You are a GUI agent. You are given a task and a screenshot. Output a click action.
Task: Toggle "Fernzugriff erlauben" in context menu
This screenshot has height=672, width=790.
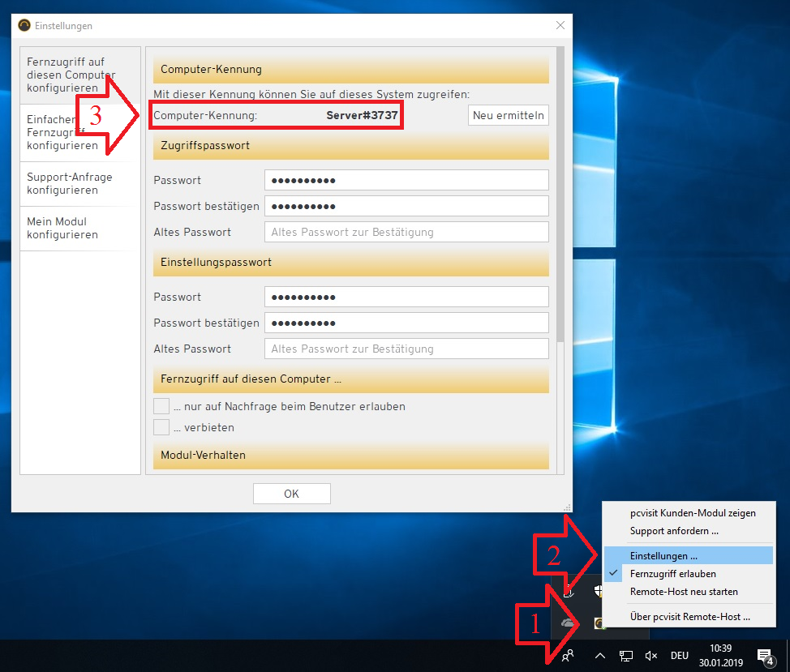click(672, 574)
